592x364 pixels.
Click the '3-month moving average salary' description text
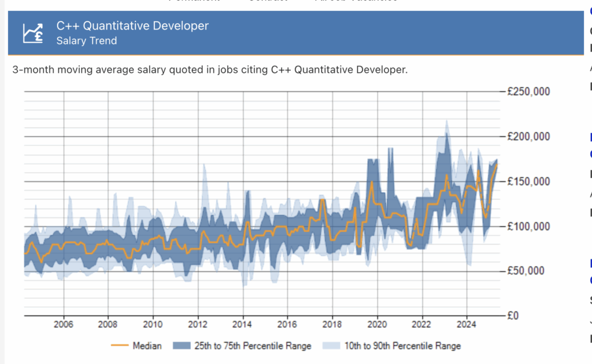(x=210, y=70)
